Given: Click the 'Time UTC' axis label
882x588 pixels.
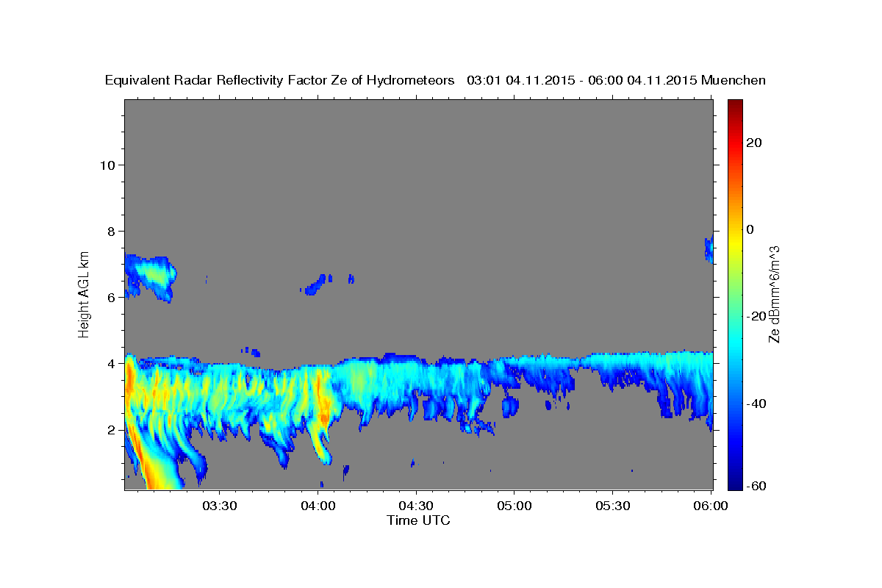Looking at the screenshot, I should tap(418, 520).
